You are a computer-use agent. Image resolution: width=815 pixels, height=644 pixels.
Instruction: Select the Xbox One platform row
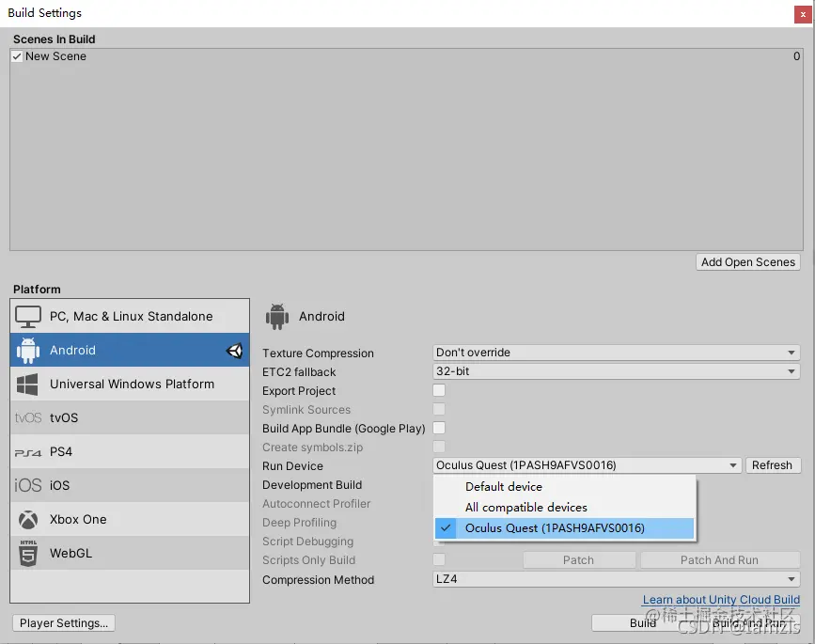click(x=130, y=519)
